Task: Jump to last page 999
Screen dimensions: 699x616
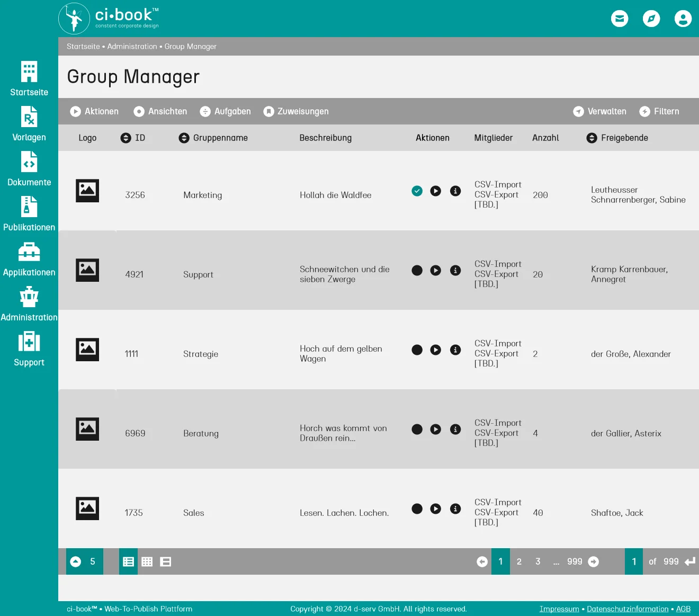Action: [575, 561]
